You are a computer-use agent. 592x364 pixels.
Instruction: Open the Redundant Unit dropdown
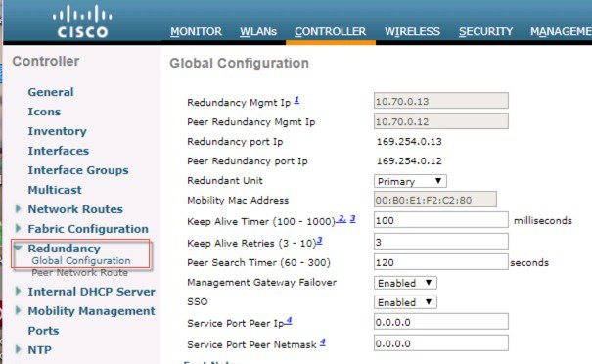[410, 181]
